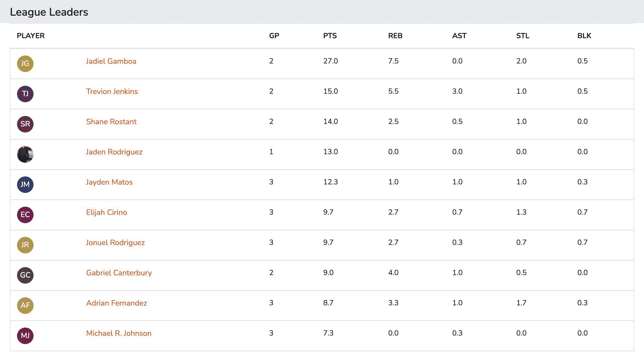This screenshot has width=644, height=360.
Task: Open Jadiel Gamboa's player profile link
Action: click(111, 61)
